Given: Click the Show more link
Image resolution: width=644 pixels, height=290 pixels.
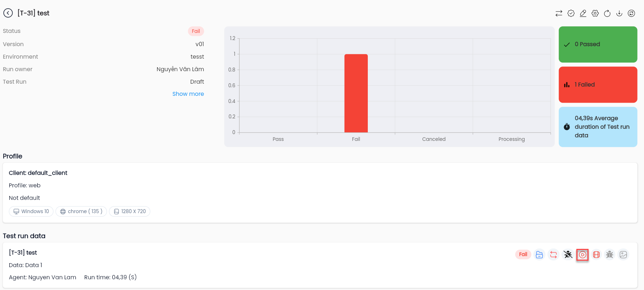Looking at the screenshot, I should [188, 94].
